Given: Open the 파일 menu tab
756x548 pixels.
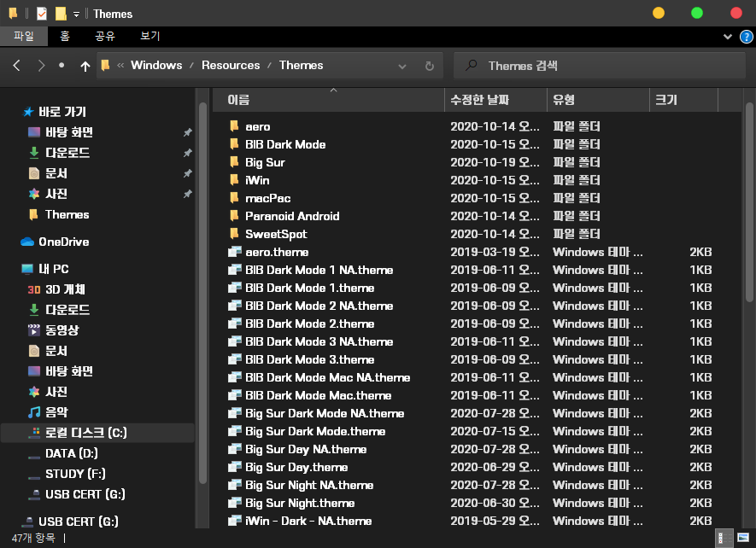Looking at the screenshot, I should point(24,36).
